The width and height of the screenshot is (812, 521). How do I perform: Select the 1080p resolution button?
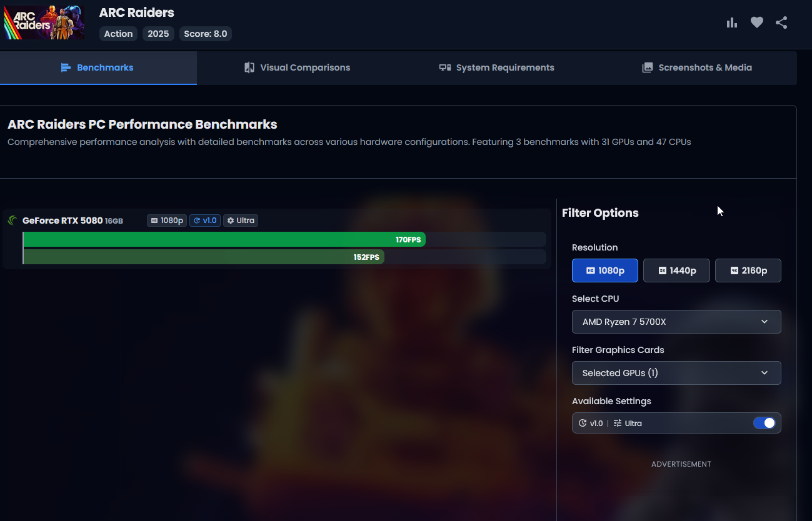point(605,270)
